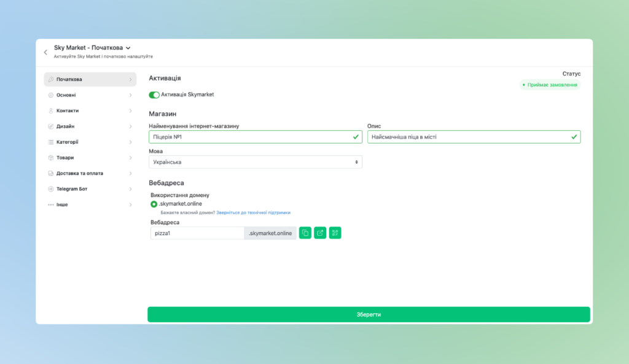Toggle the Активація Skymarket switch
This screenshot has height=364, width=629.
(x=154, y=95)
